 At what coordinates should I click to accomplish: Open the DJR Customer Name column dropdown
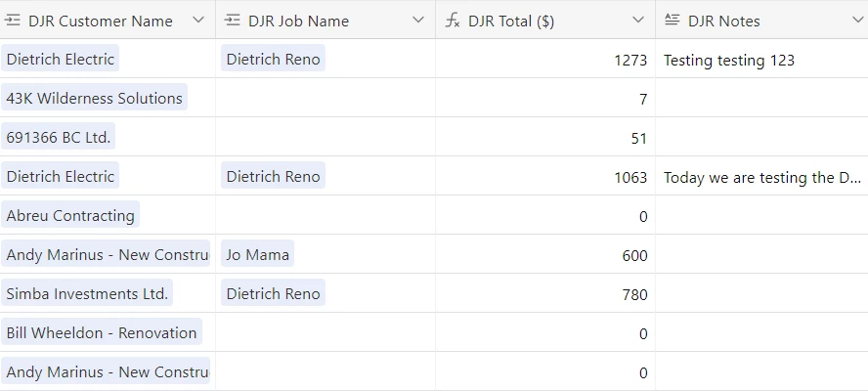[198, 21]
